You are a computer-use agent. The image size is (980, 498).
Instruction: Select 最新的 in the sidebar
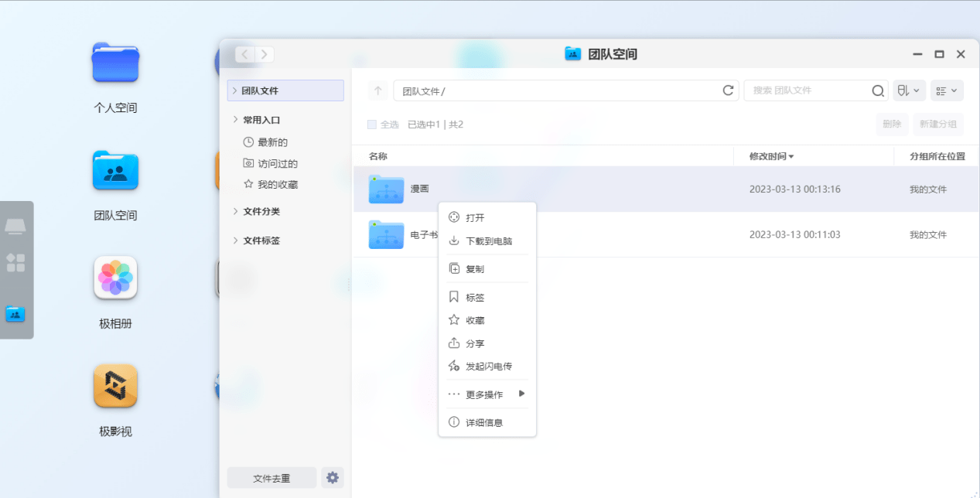pos(272,142)
